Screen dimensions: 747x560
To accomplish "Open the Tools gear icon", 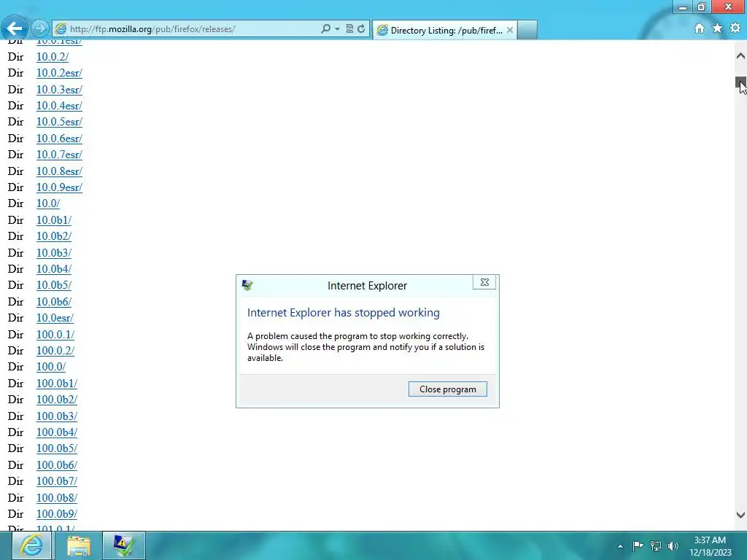I will (735, 28).
